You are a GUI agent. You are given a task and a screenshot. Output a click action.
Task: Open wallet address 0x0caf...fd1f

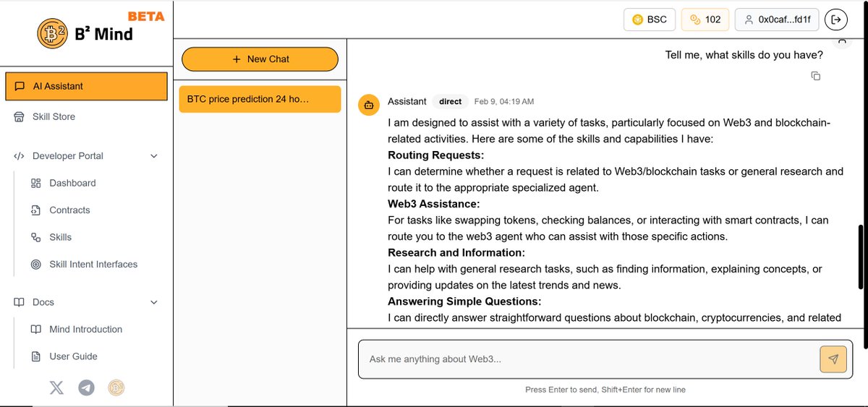777,20
